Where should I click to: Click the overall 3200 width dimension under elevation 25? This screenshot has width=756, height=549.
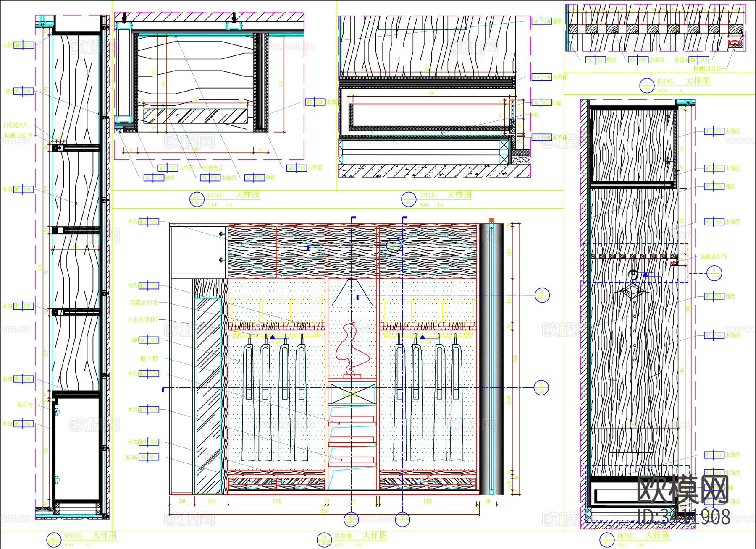(324, 511)
